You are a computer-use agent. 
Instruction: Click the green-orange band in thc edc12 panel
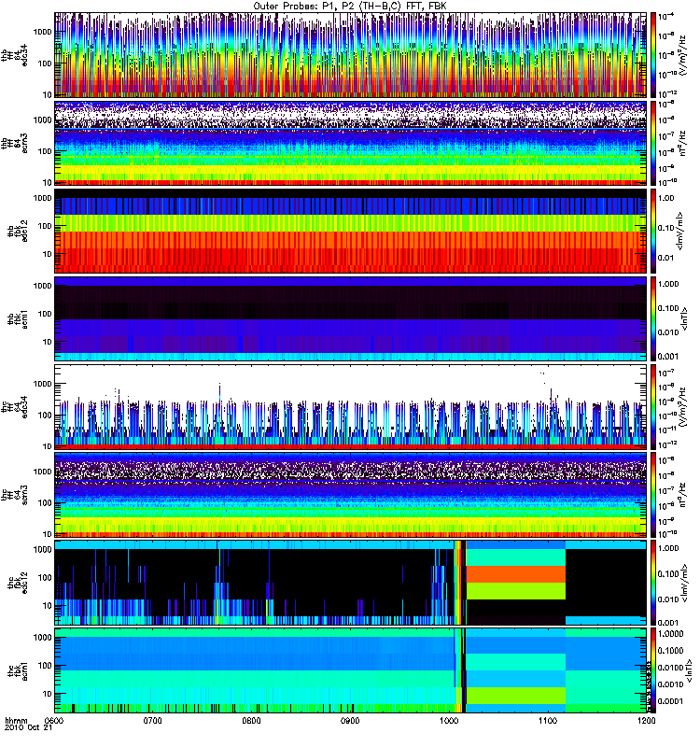(x=515, y=582)
